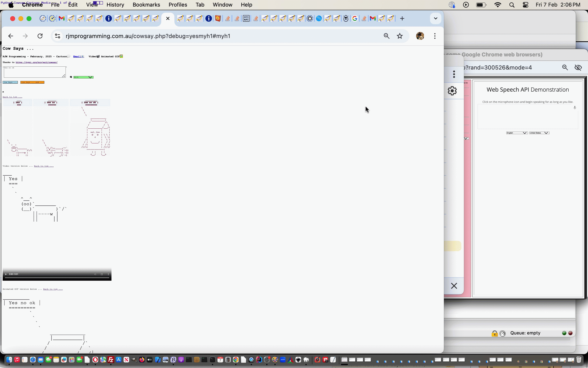Open the Profiles menu
588x368 pixels.
(x=178, y=5)
